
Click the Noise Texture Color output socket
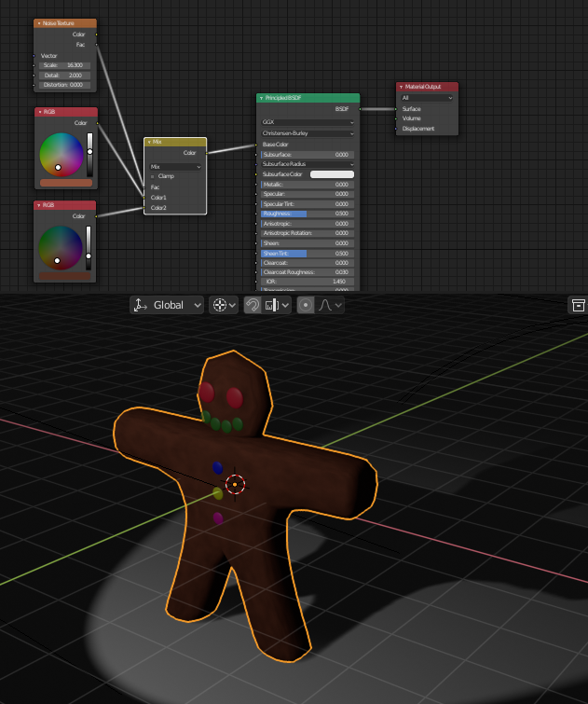97,35
